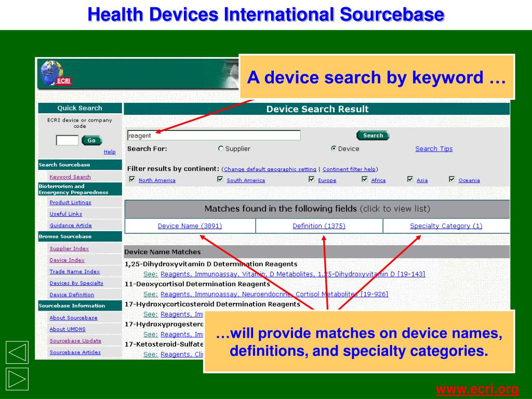Open Device Definition link
This screenshot has width=532, height=399.
coord(72,295)
